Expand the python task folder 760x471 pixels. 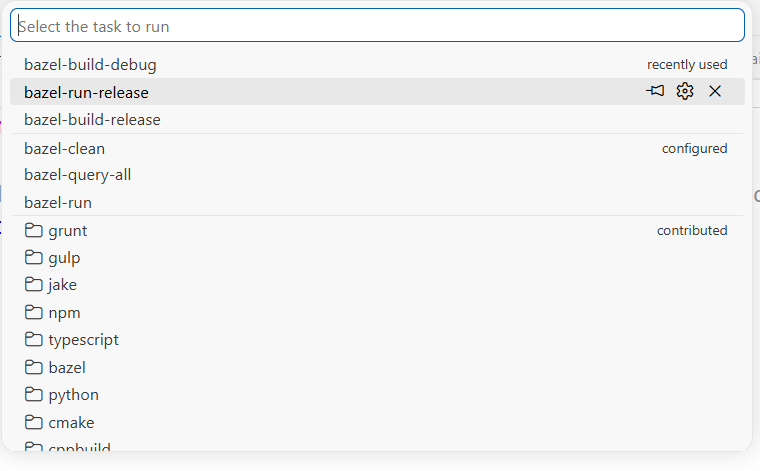(377, 394)
